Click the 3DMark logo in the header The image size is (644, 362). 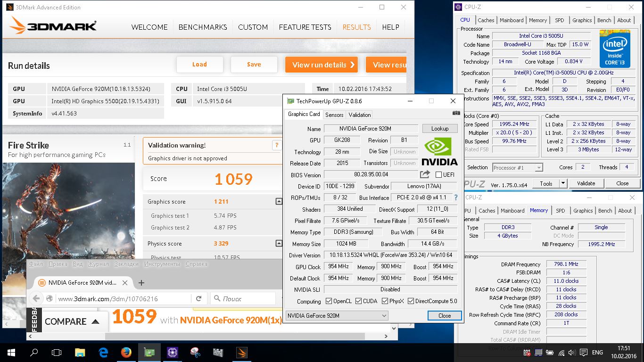[x=53, y=26]
